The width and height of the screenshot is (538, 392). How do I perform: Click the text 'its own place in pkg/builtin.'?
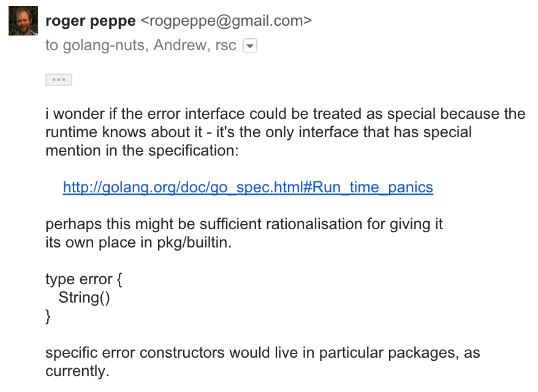point(139,242)
